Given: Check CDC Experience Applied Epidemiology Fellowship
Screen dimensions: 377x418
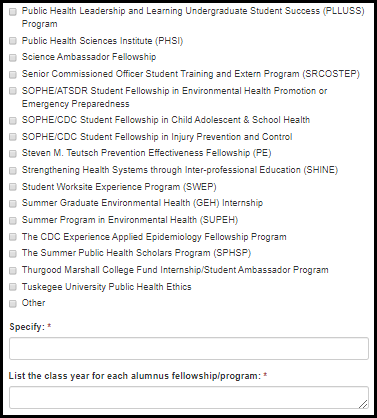Looking at the screenshot, I should (x=13, y=237).
